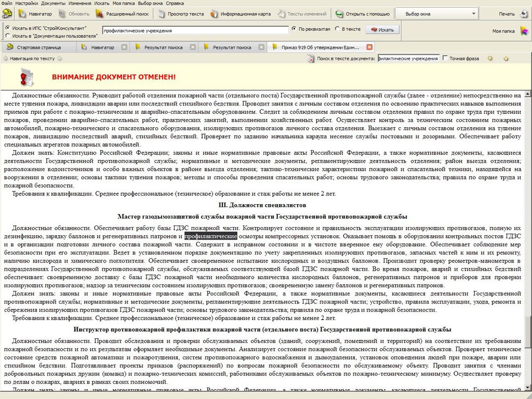Image resolution: width=532 pixels, height=399 pixels.
Task: Click the document scrollbar up arrow
Action: pyautogui.click(x=528, y=94)
